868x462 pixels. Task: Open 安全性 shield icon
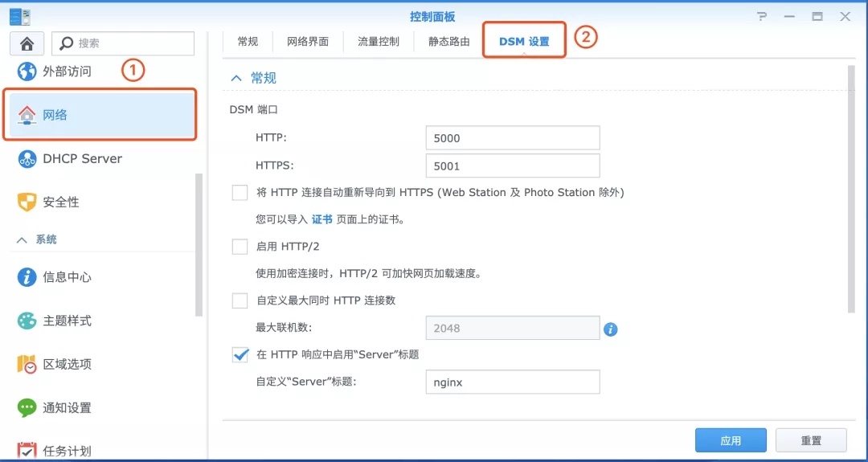coord(27,202)
